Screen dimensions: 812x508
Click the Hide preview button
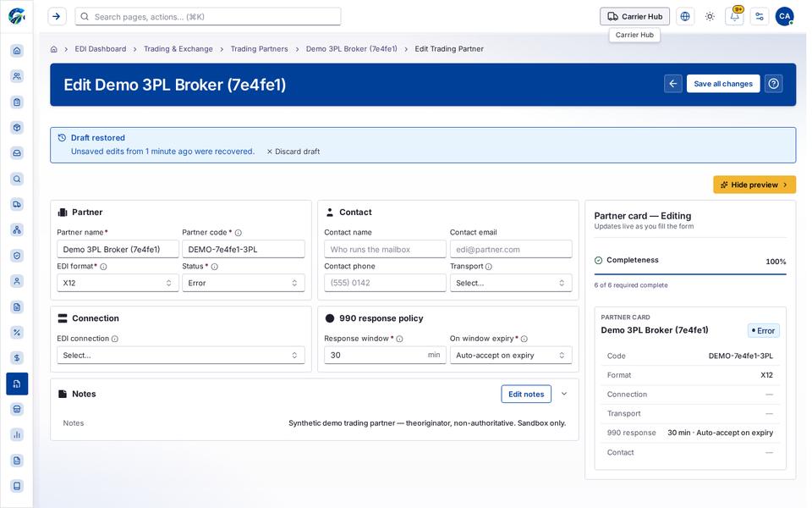[754, 185]
